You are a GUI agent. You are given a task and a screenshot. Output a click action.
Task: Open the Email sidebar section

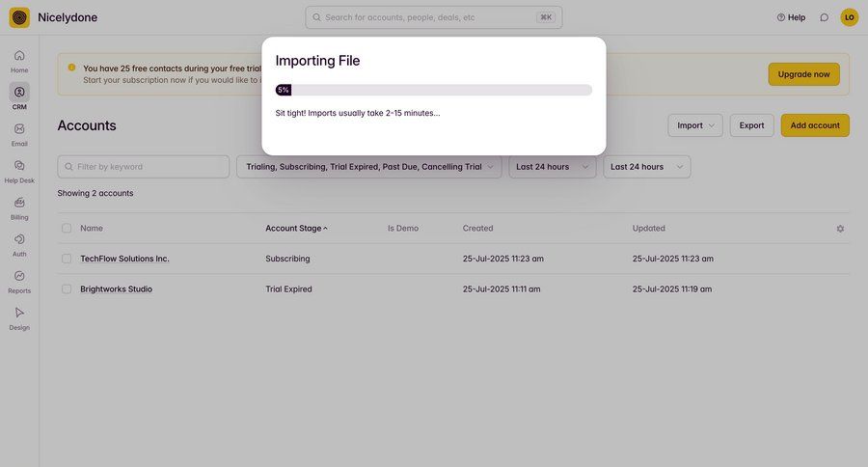click(x=19, y=135)
